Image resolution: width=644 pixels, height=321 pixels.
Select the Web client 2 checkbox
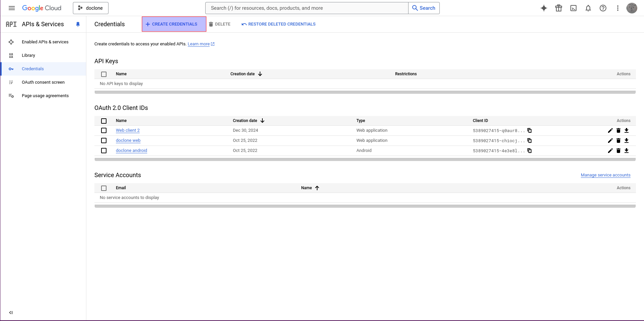(104, 130)
